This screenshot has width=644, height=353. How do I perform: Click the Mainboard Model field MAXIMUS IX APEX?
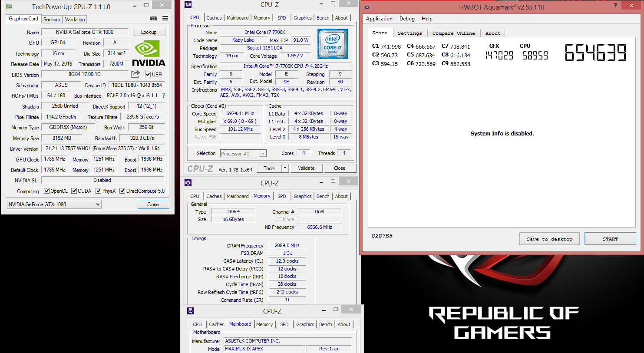click(264, 349)
